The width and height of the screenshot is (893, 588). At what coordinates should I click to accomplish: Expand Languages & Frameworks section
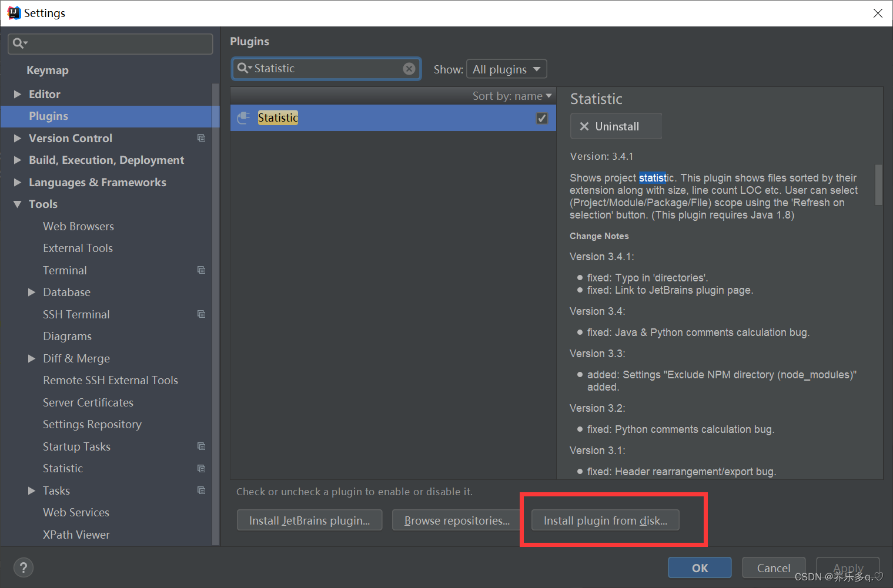(x=18, y=182)
